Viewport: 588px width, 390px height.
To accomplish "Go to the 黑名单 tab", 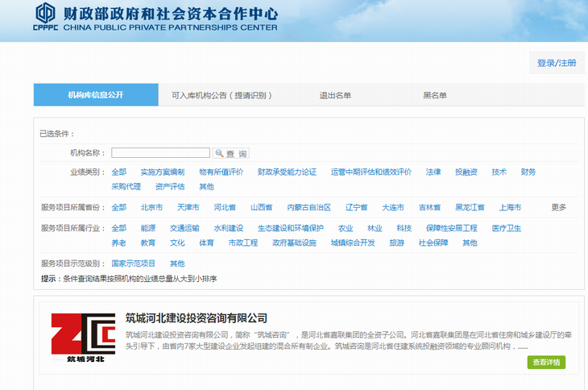I will [x=435, y=95].
